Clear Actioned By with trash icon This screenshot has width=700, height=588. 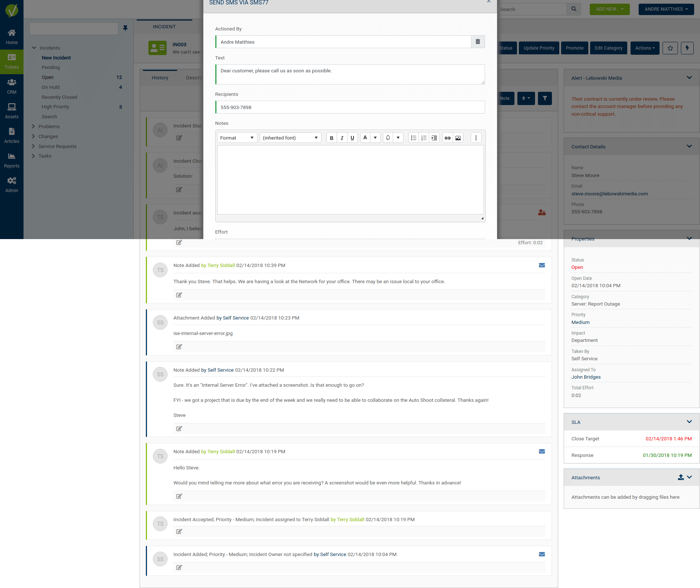point(478,42)
